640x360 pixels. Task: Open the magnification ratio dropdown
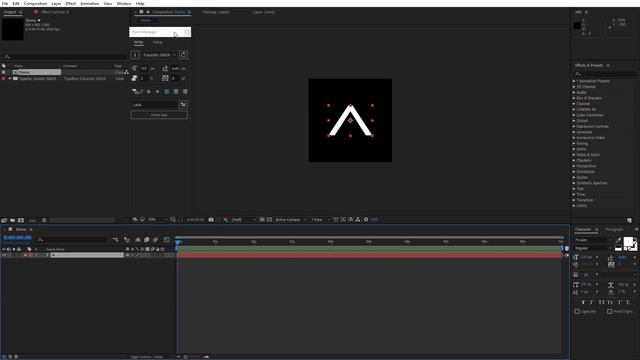coord(157,220)
